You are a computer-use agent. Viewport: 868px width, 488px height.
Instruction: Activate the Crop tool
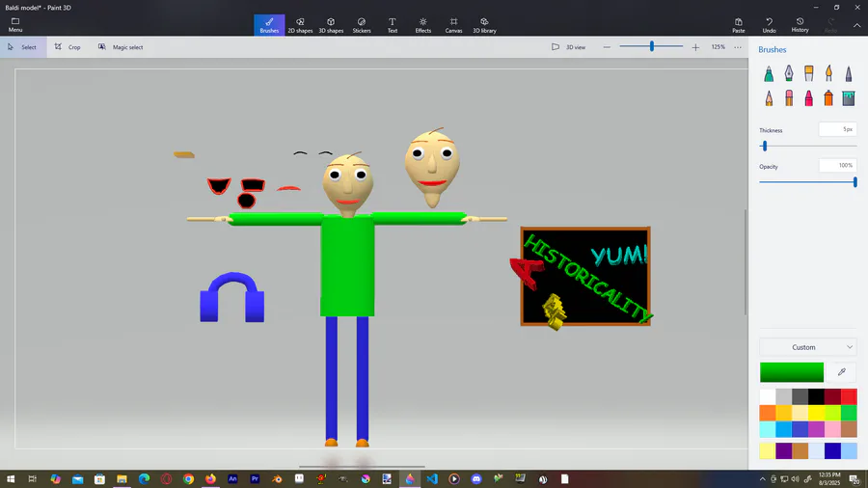tap(68, 47)
